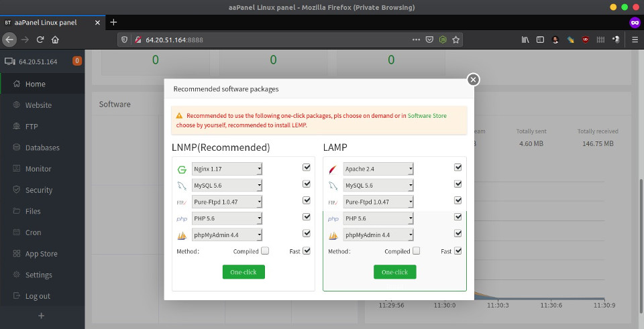Open LNMP PHP 5.6 version dropdown
The image size is (644, 329).
pos(227,218)
